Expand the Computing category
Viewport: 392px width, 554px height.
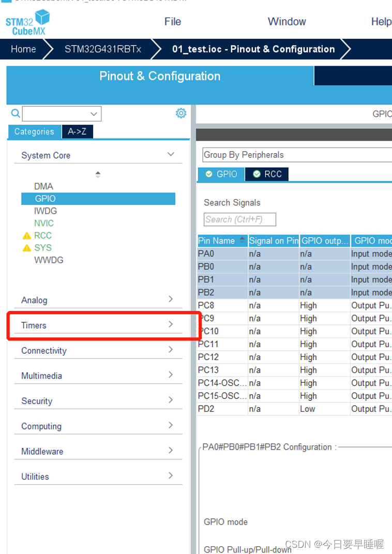click(171, 425)
